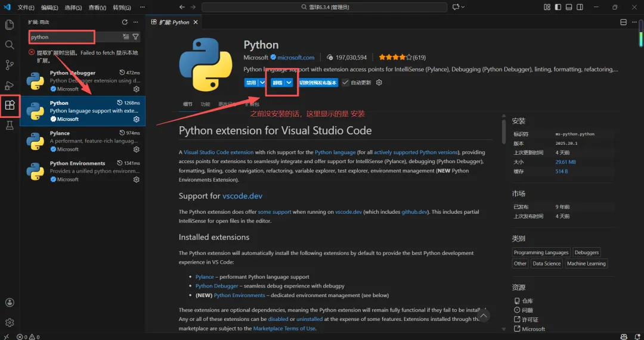Open errors and warnings status bar counter

click(28, 336)
